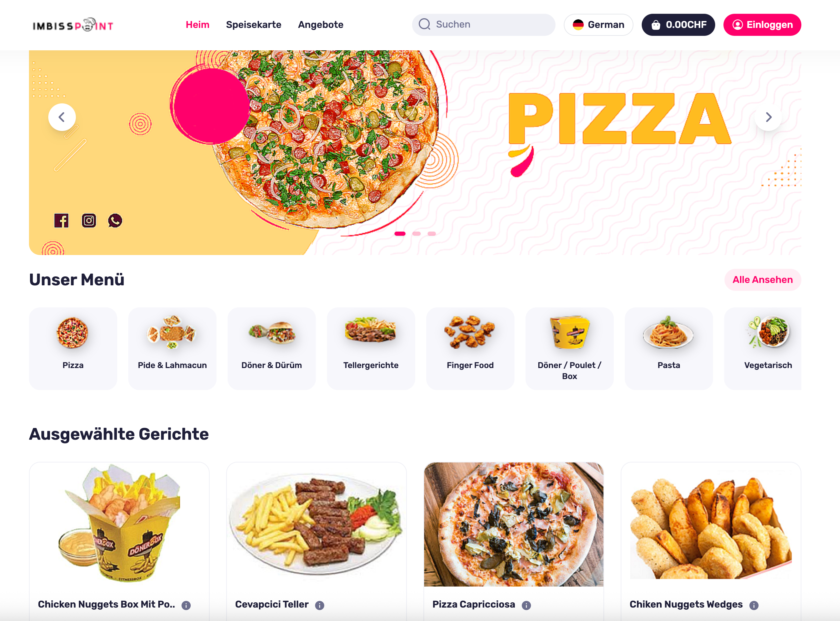The width and height of the screenshot is (840, 621).
Task: Click the info icon next to Cevapcici Teller
Action: coord(319,605)
